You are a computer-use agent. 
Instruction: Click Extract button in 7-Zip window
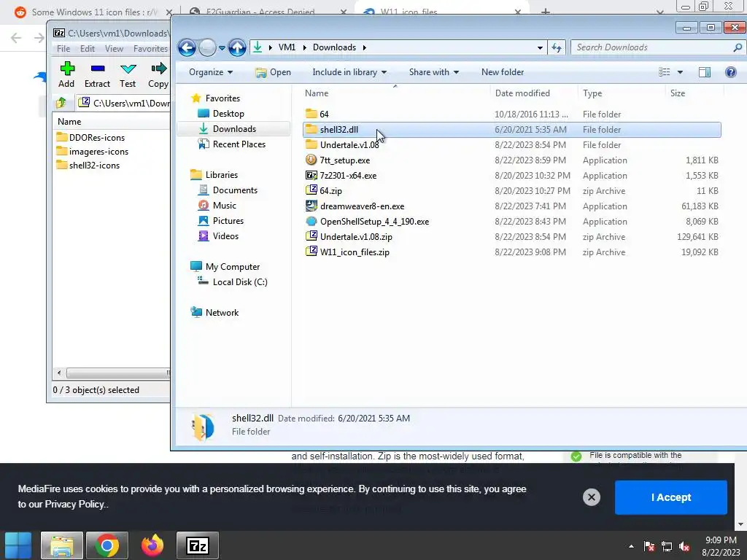97,75
